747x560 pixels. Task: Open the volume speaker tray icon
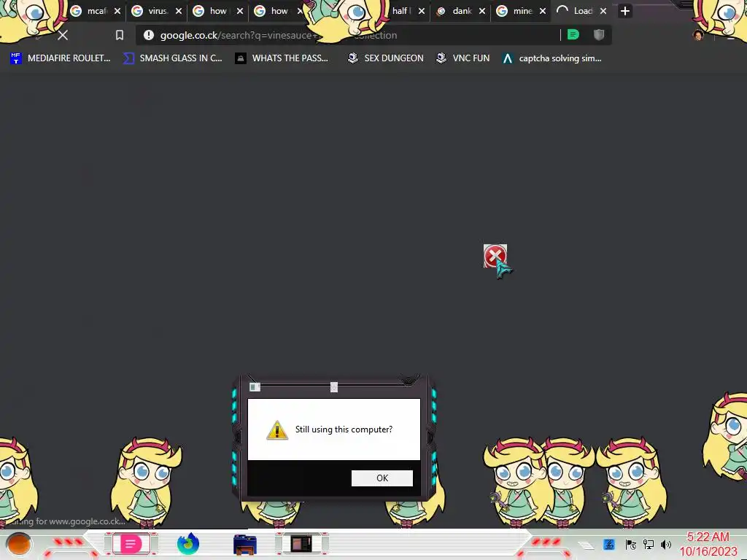pyautogui.click(x=666, y=544)
